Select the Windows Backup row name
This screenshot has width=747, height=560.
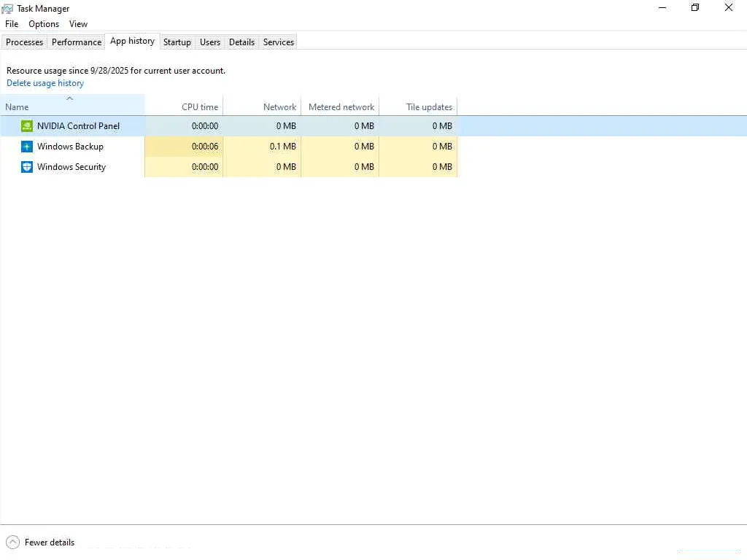[70, 147]
